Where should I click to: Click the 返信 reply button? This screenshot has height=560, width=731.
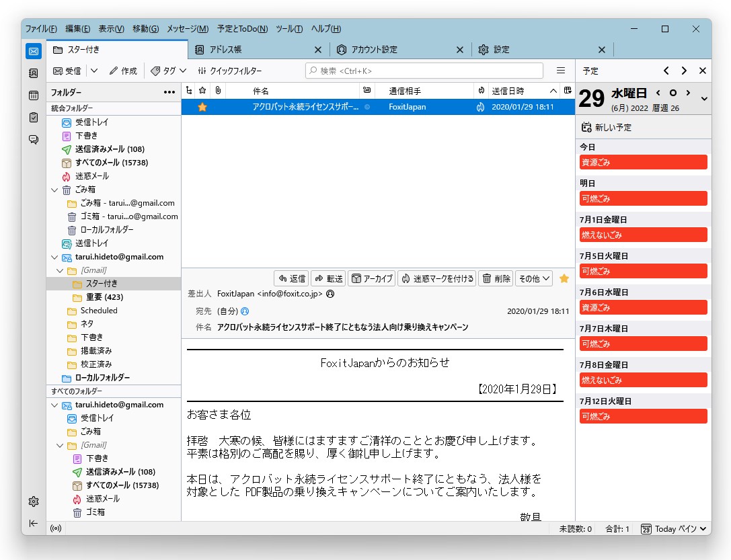coord(291,278)
